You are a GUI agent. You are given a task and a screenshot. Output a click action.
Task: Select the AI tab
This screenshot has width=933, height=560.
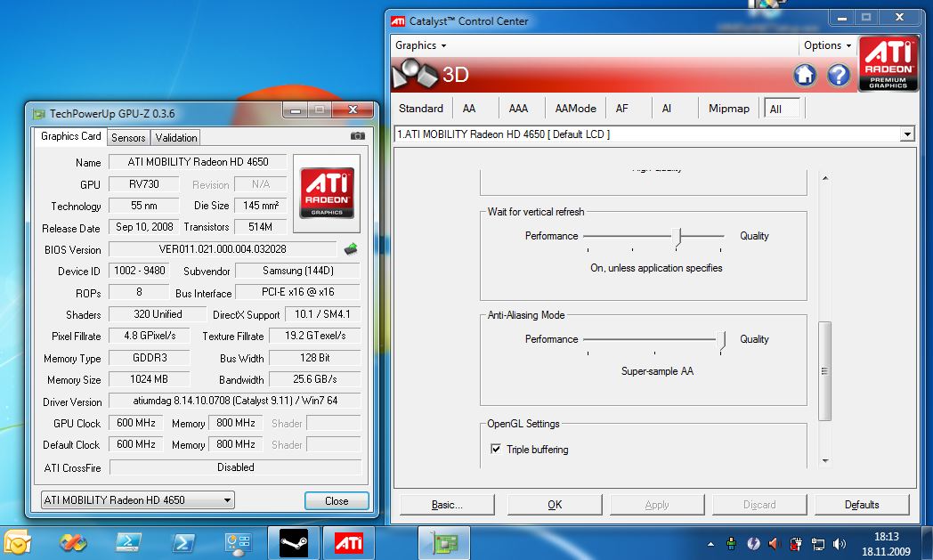tap(667, 109)
